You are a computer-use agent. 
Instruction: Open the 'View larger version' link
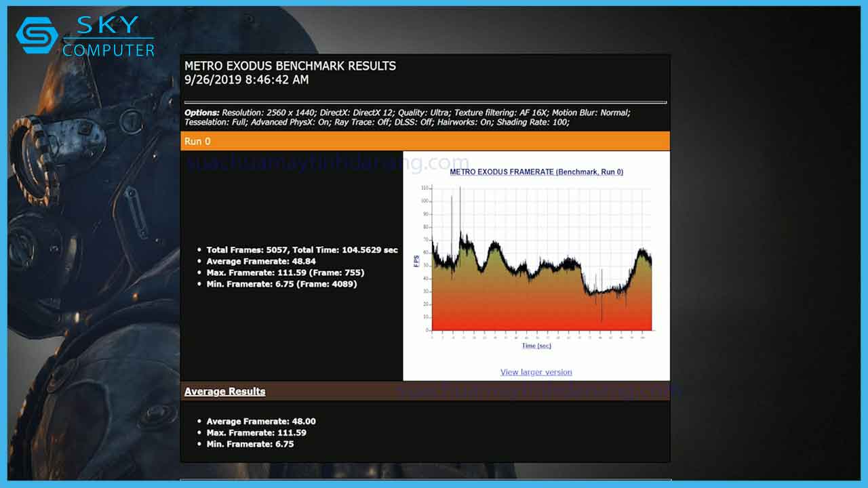click(x=536, y=372)
